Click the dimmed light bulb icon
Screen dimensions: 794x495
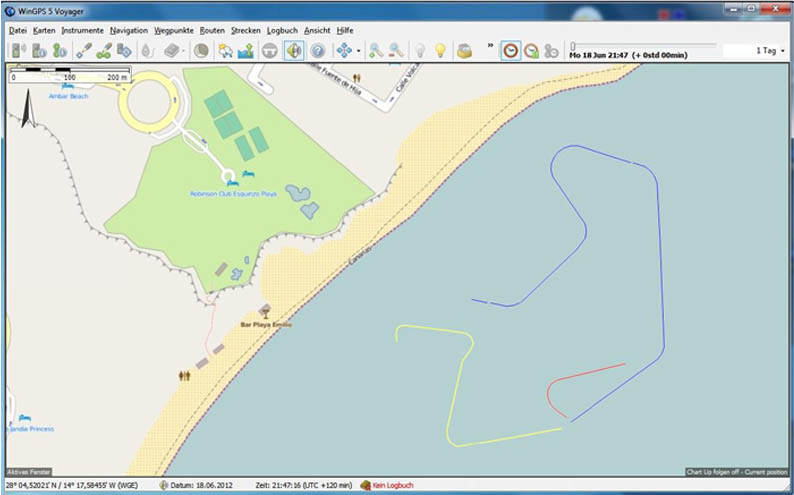click(420, 51)
